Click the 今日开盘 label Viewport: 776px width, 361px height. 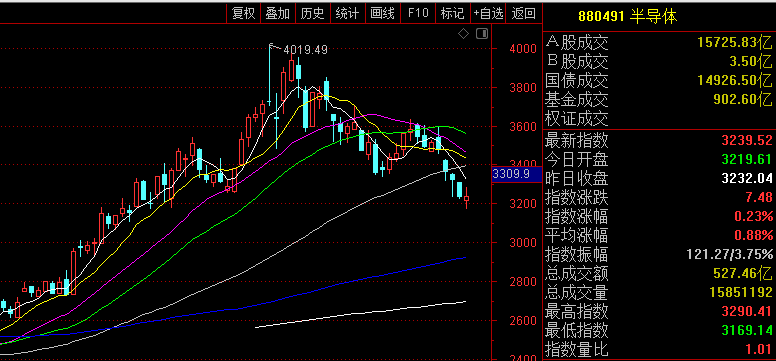tap(577, 160)
